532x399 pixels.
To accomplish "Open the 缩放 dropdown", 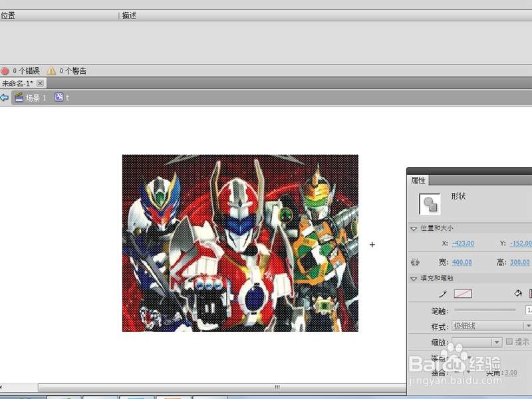I will coord(477,342).
